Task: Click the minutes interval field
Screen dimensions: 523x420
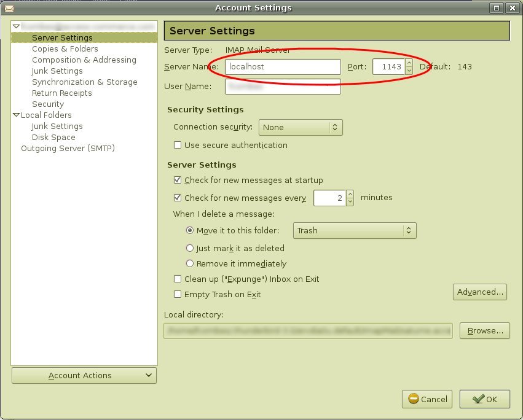Action: point(329,198)
